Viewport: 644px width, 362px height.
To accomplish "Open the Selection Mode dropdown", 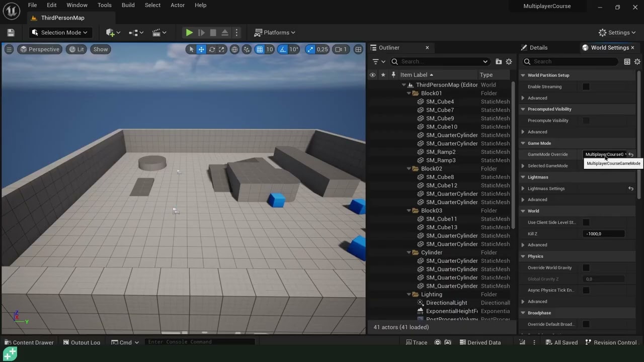I will click(59, 33).
